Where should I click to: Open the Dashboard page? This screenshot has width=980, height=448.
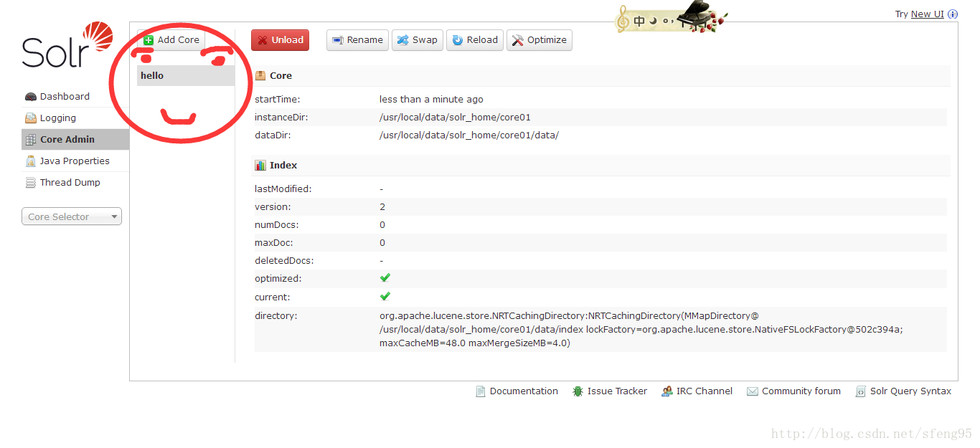pos(65,97)
